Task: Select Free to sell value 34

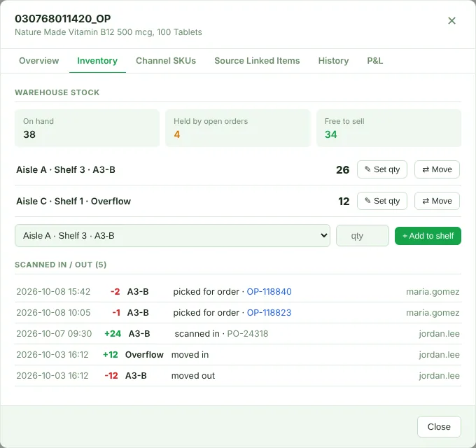Action: [x=330, y=134]
